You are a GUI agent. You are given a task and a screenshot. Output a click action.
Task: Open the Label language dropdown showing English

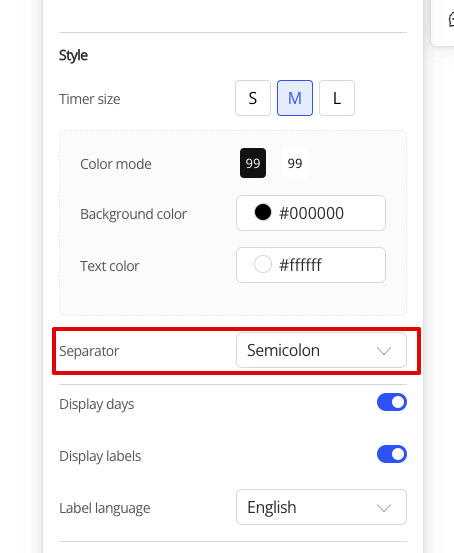[321, 507]
